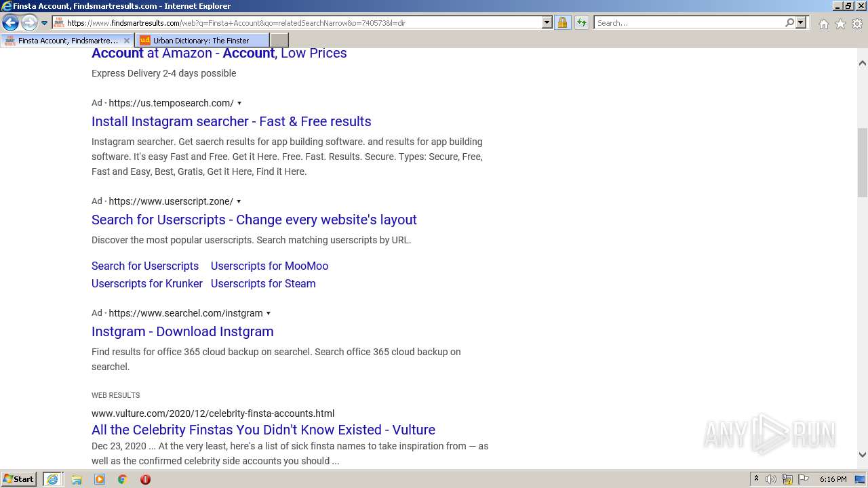This screenshot has height=488, width=868.
Task: Open the Userscripts for MooMoo sitelink
Action: click(x=269, y=266)
